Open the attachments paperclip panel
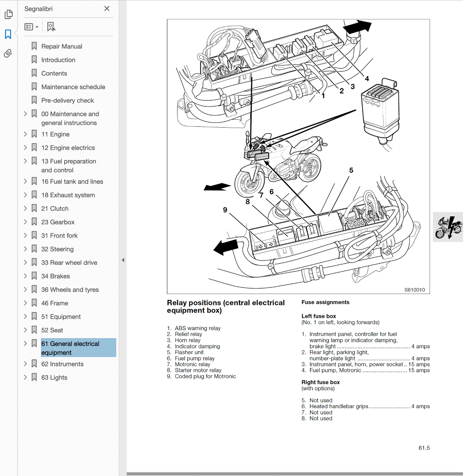 tap(8, 53)
